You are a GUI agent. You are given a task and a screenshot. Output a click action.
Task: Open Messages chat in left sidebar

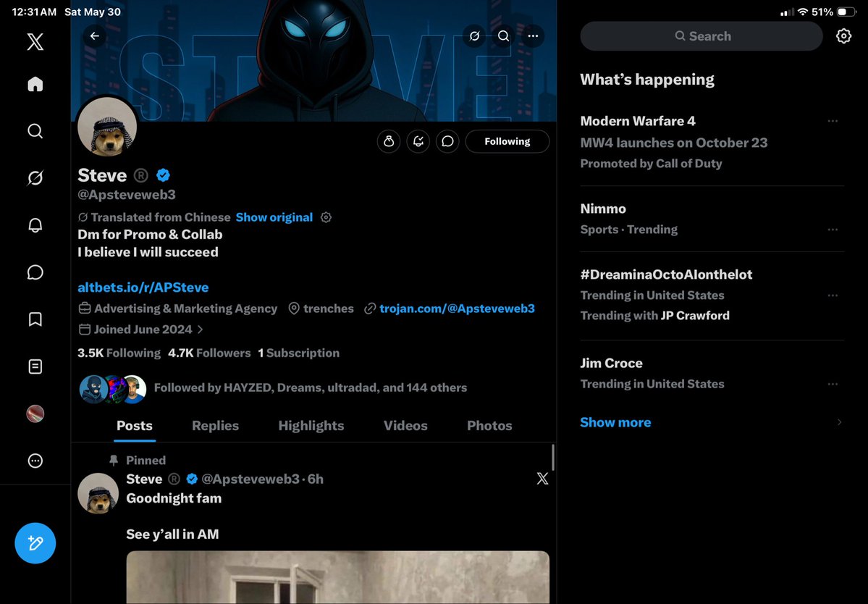tap(35, 272)
